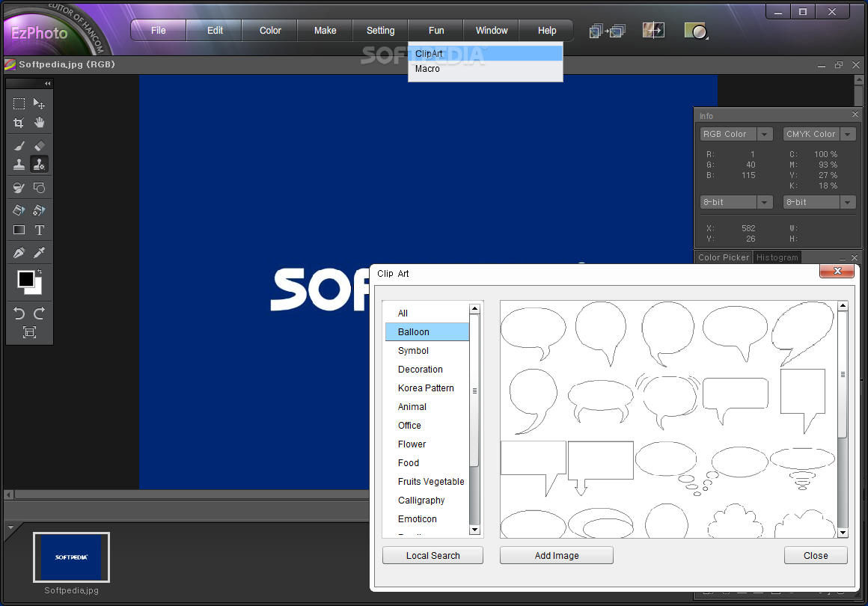868x606 pixels.
Task: Select the Eyedropper tool
Action: point(40,253)
